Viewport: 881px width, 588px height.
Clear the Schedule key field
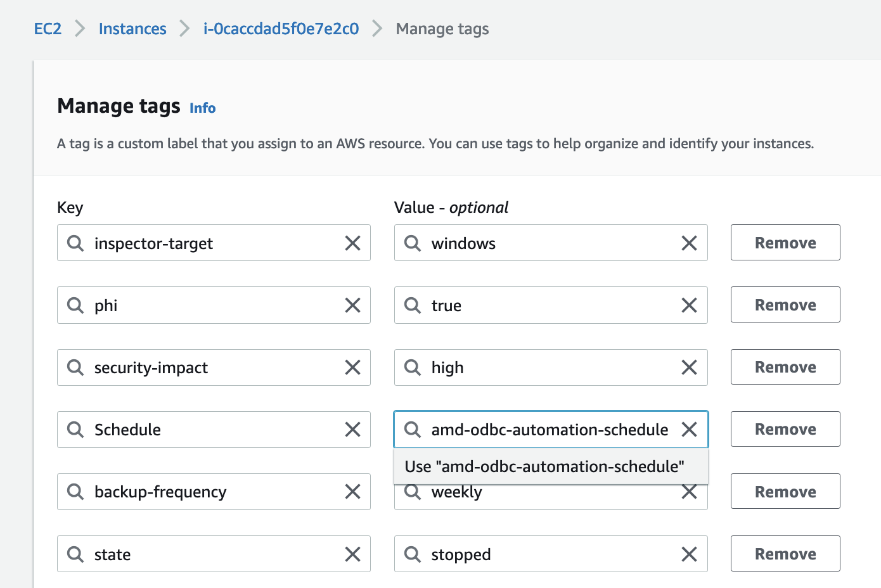tap(352, 430)
